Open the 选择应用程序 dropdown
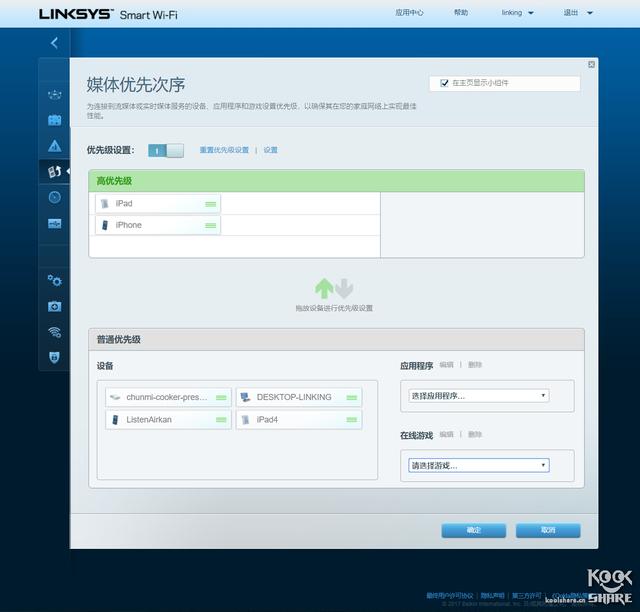This screenshot has width=640, height=612. pos(478,396)
